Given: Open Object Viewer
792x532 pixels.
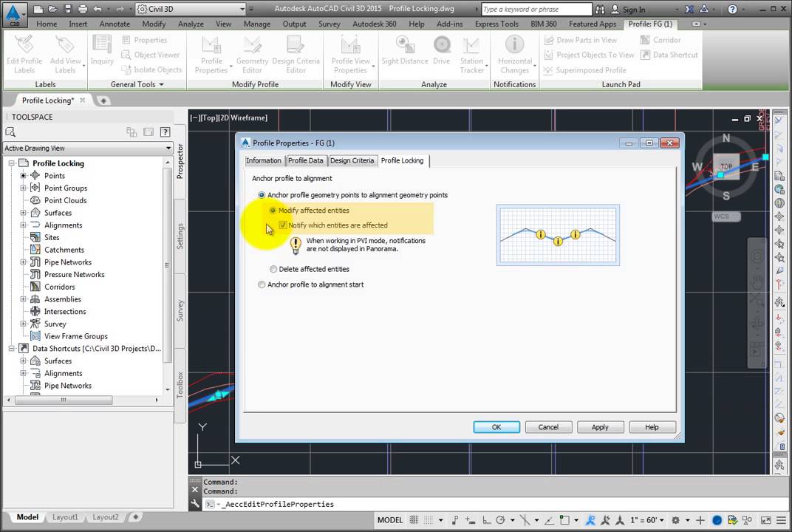Looking at the screenshot, I should [151, 55].
